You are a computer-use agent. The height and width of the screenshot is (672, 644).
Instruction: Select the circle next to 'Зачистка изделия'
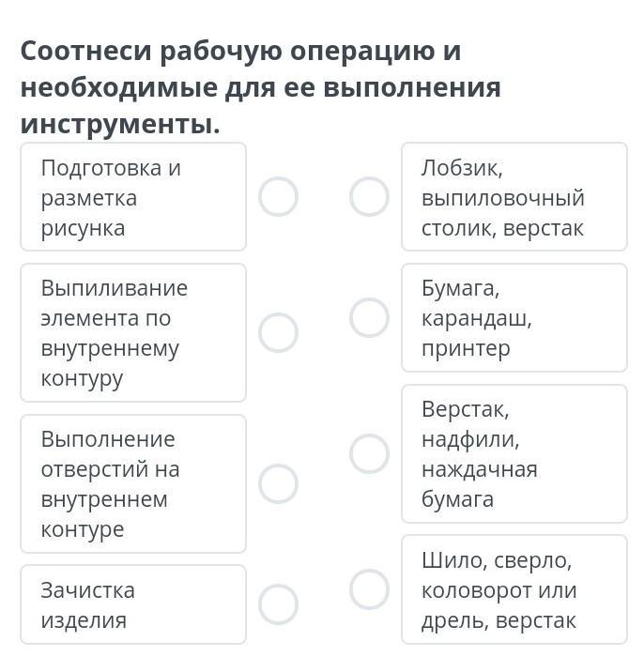[x=278, y=604]
